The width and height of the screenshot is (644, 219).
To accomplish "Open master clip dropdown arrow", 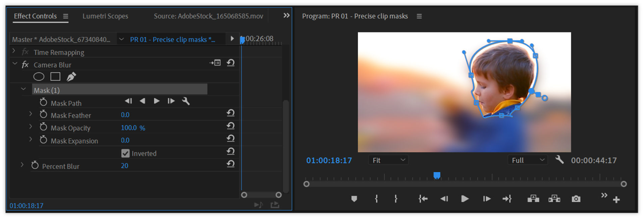I will (x=121, y=39).
